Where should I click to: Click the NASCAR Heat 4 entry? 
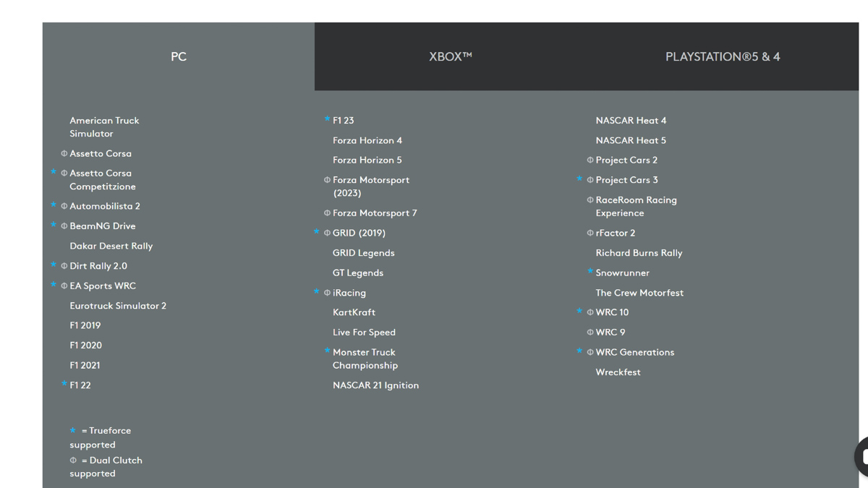[x=631, y=120]
